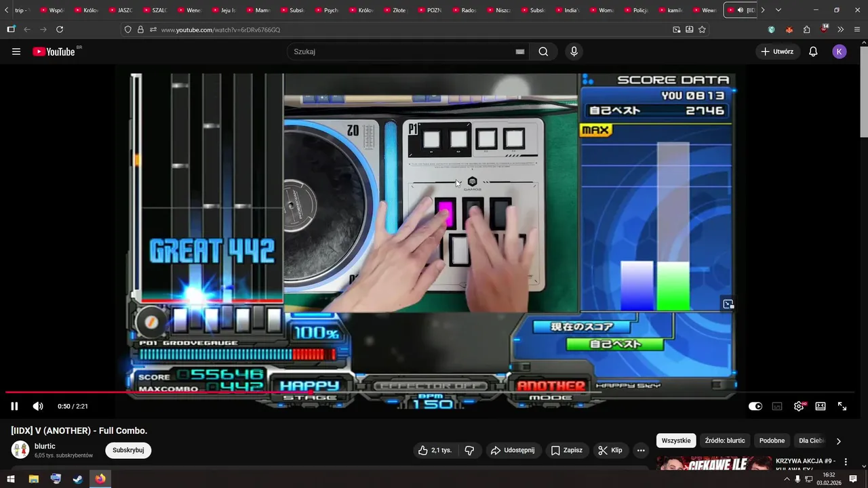Open more actions three-dot menu under video
The image size is (868, 488).
click(641, 450)
